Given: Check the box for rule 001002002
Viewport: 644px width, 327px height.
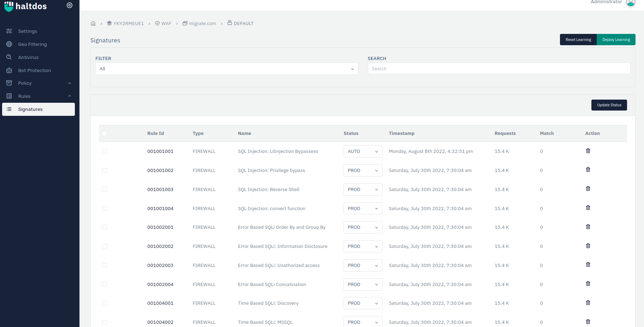Looking at the screenshot, I should pos(105,246).
